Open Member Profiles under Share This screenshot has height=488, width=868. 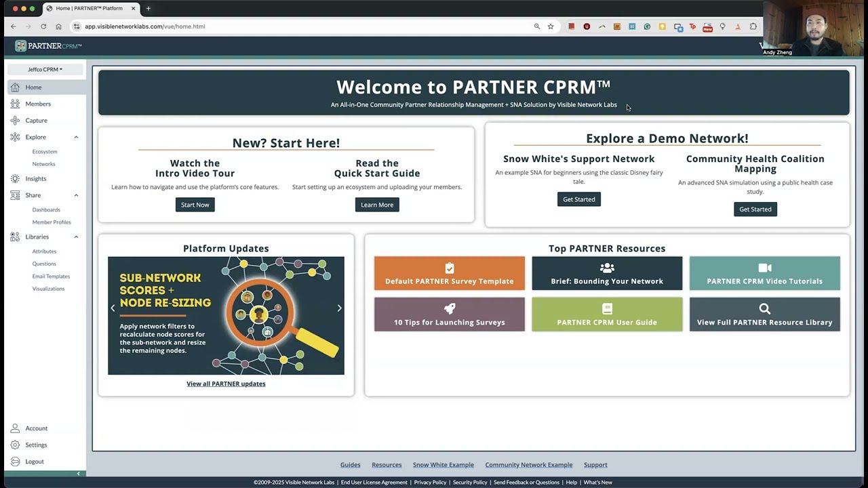pos(52,222)
